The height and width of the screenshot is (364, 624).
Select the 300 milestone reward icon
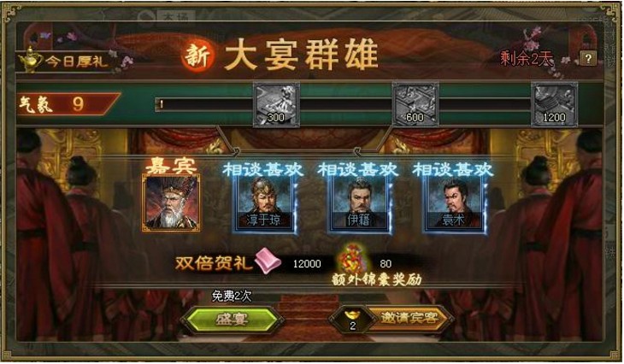pyautogui.click(x=276, y=104)
